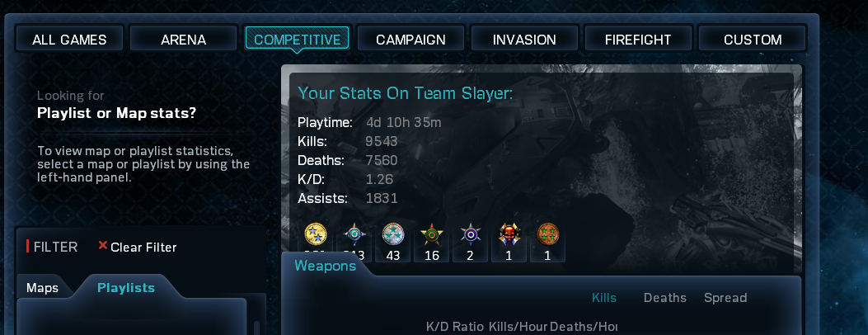Select the Weapons panel tab
868x335 pixels.
pos(325,266)
